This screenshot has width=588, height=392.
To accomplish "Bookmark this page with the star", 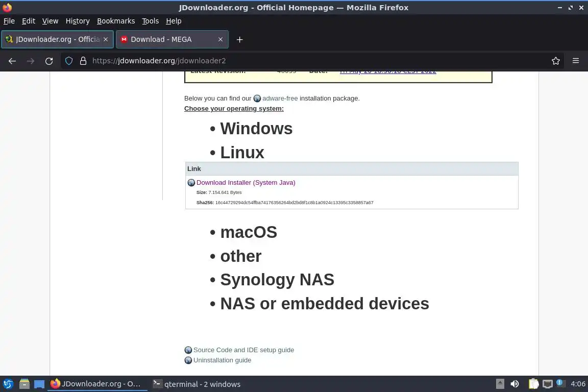I will (556, 61).
